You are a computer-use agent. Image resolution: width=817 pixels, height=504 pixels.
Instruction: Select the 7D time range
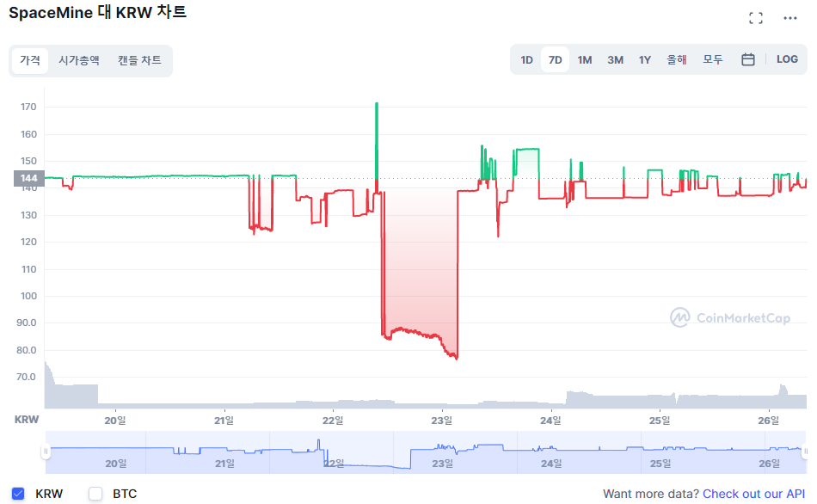[x=555, y=60]
